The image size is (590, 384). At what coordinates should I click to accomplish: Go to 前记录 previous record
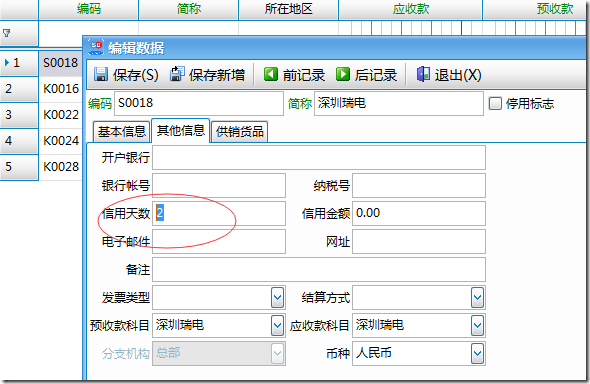(x=304, y=75)
